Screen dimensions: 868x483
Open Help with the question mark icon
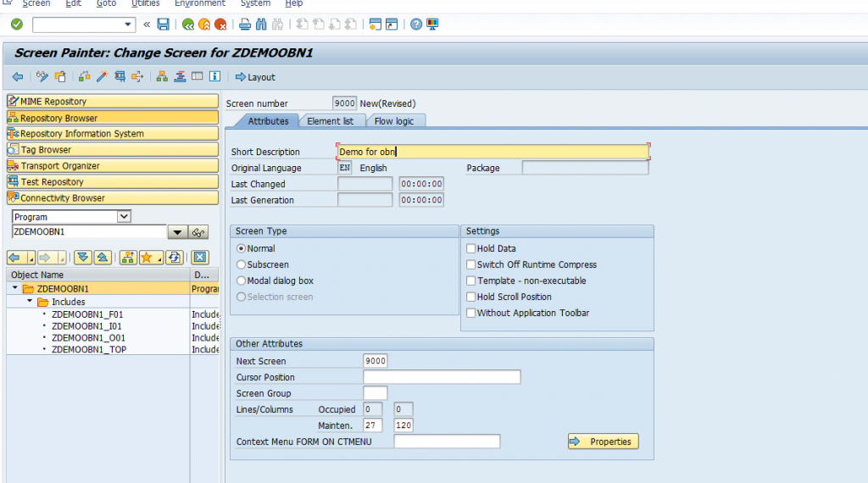(x=416, y=25)
